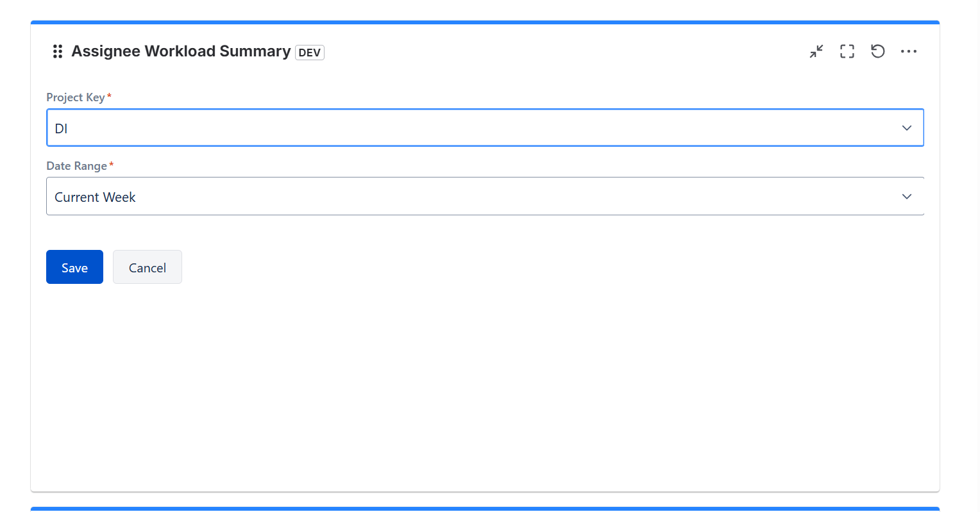This screenshot has width=980, height=512.
Task: Click the chevron on the Date Range field
Action: (906, 196)
